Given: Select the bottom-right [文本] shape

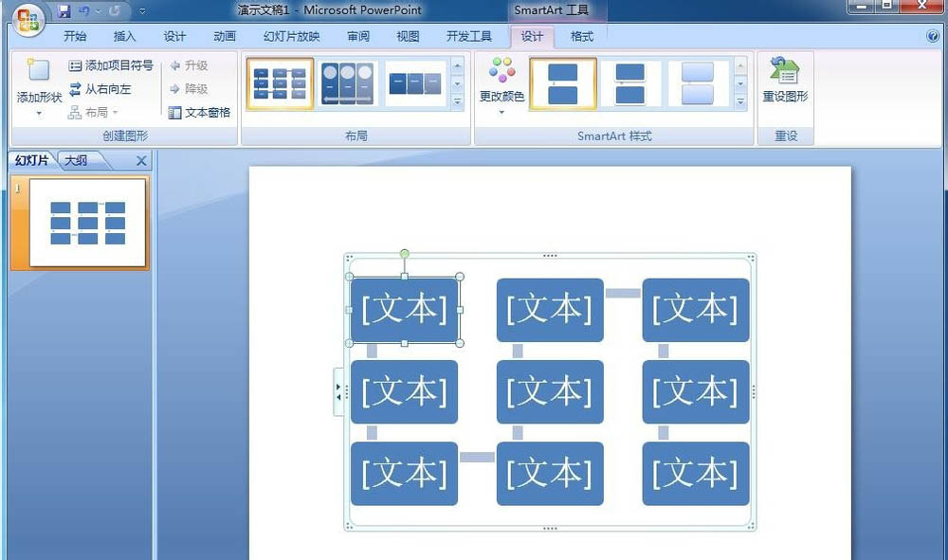Looking at the screenshot, I should (x=696, y=474).
